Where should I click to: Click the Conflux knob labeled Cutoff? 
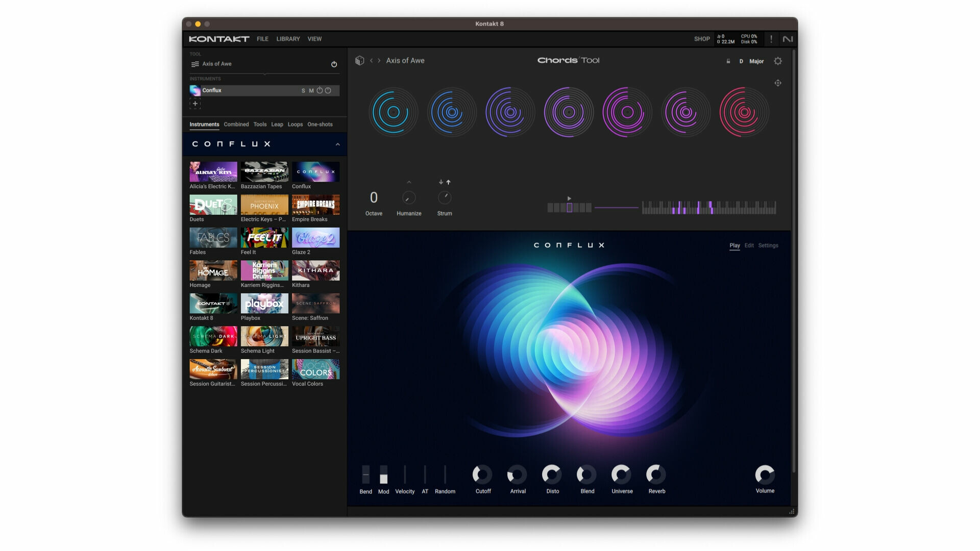coord(482,474)
